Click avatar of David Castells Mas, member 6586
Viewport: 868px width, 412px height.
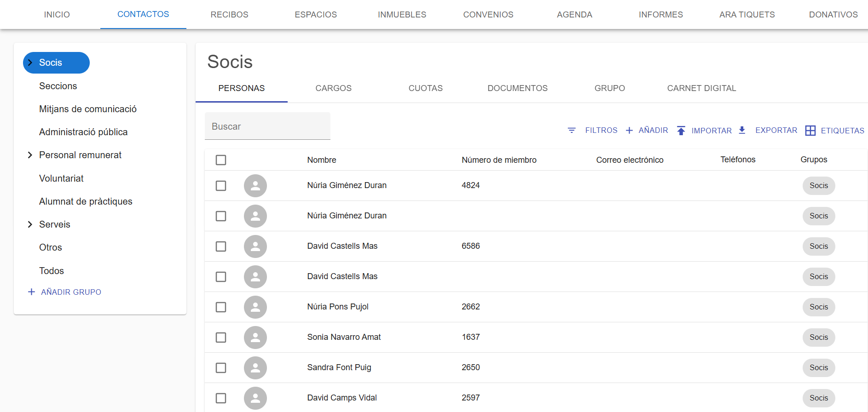[x=255, y=246]
